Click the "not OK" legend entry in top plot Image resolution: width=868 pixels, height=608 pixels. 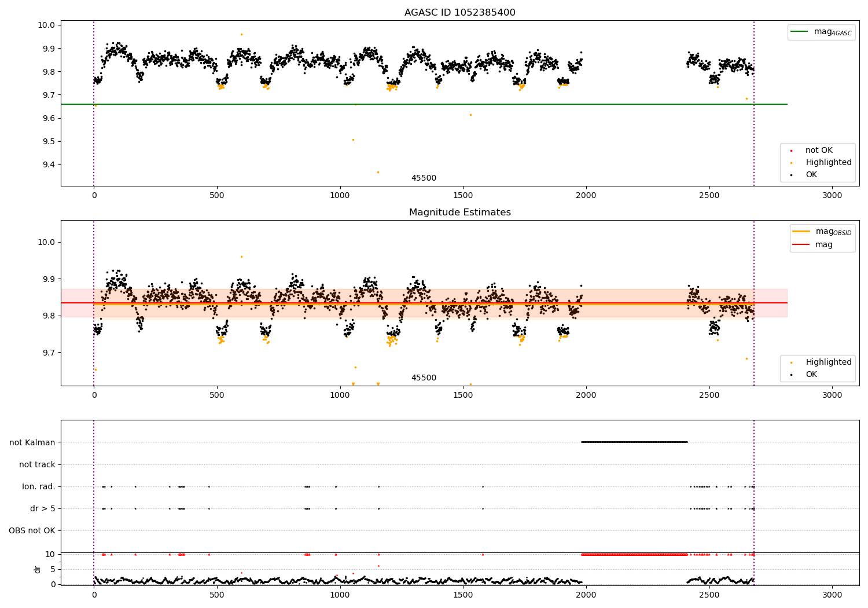coord(819,151)
